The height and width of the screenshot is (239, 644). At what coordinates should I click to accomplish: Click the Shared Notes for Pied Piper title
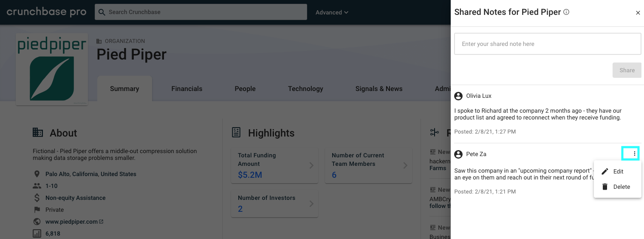508,12
